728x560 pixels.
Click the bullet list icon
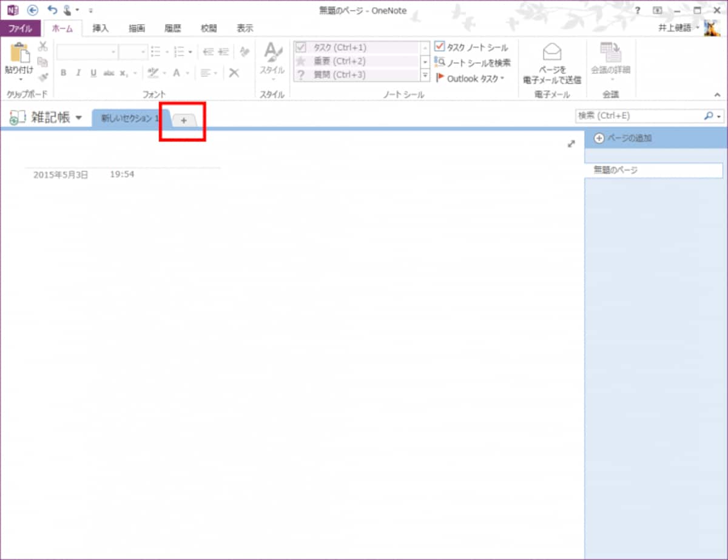155,52
